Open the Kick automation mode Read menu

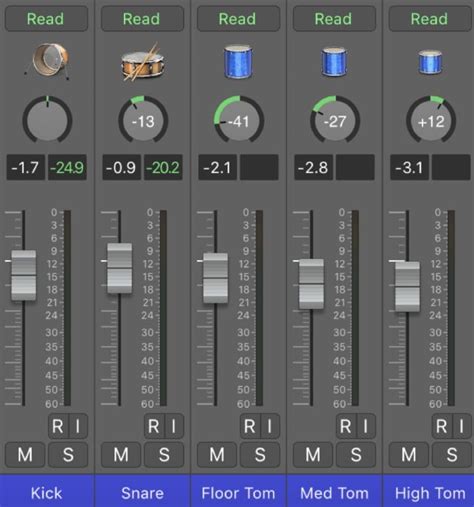coord(46,19)
